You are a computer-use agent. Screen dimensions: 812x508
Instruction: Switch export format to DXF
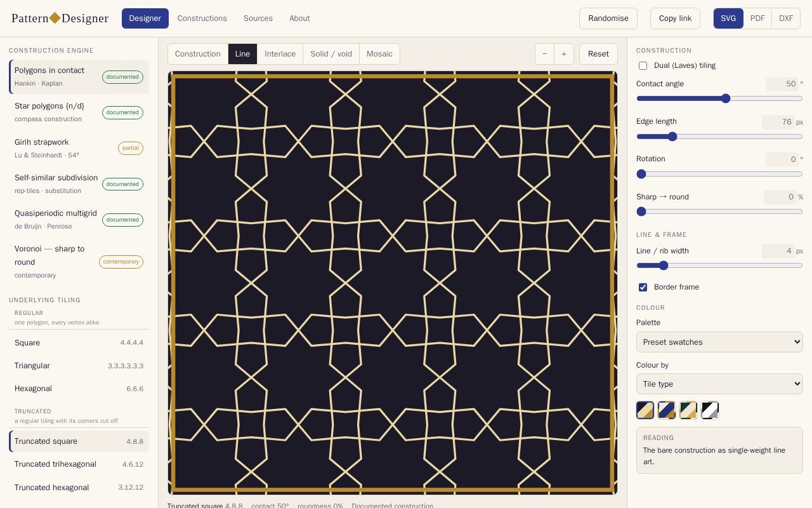pyautogui.click(x=786, y=18)
